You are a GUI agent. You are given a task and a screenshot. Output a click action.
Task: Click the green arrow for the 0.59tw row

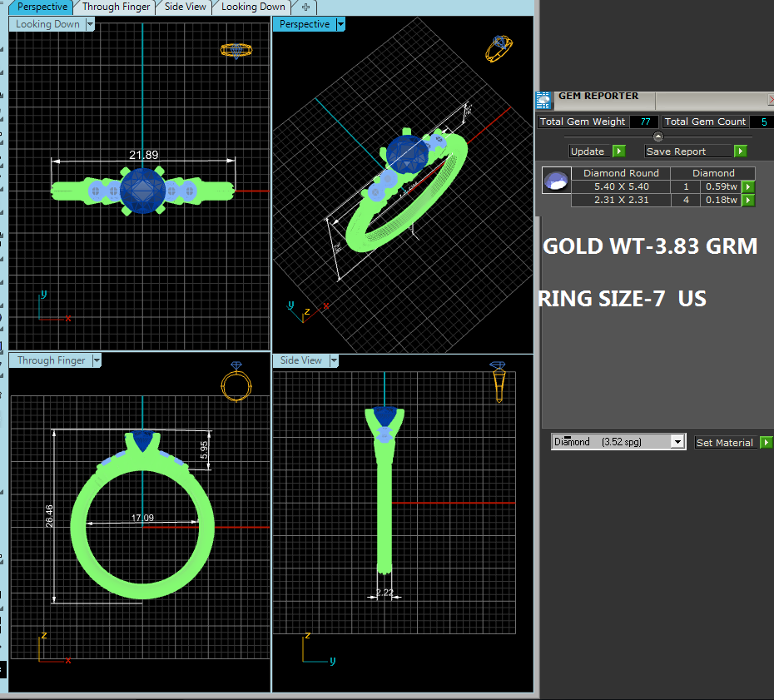tap(748, 187)
